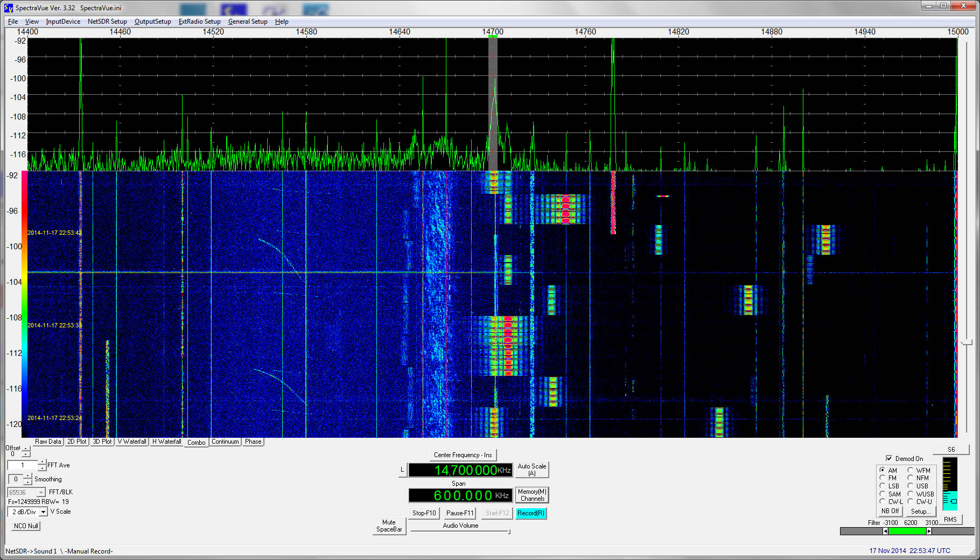
Task: Click the Smoothing value field
Action: pos(16,479)
